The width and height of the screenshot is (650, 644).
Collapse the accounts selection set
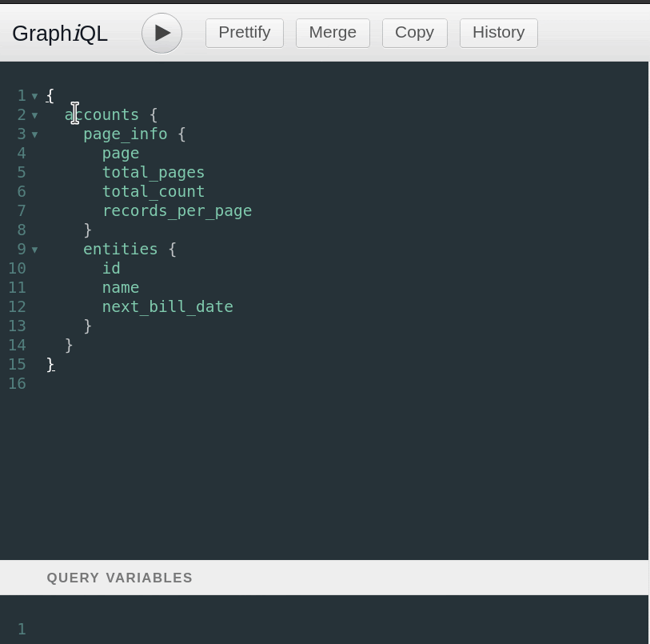34,114
